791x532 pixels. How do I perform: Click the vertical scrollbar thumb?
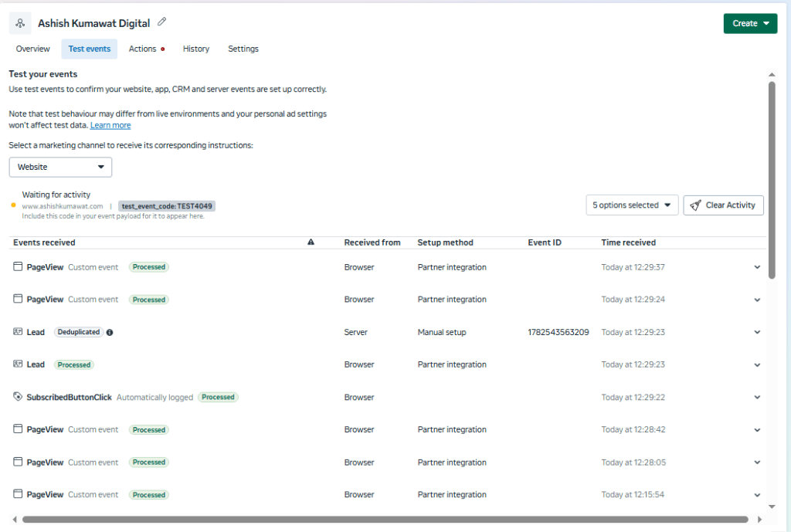pos(772,181)
